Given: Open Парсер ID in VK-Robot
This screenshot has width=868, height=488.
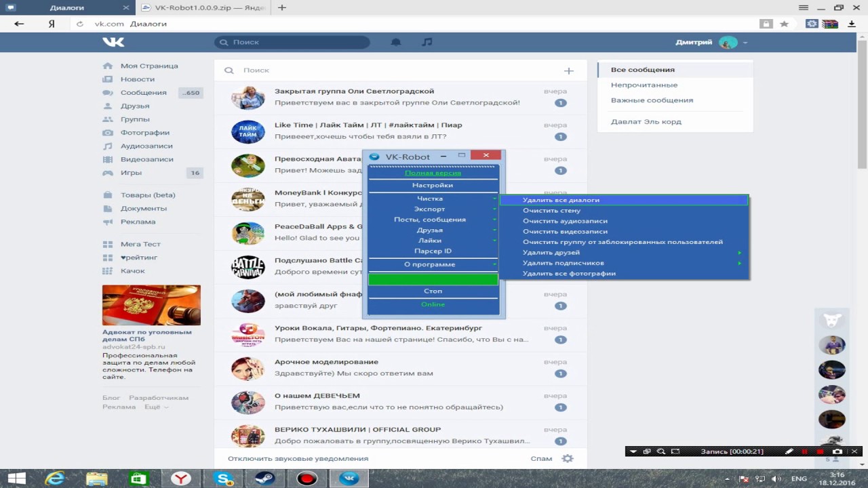Looking at the screenshot, I should pyautogui.click(x=433, y=251).
